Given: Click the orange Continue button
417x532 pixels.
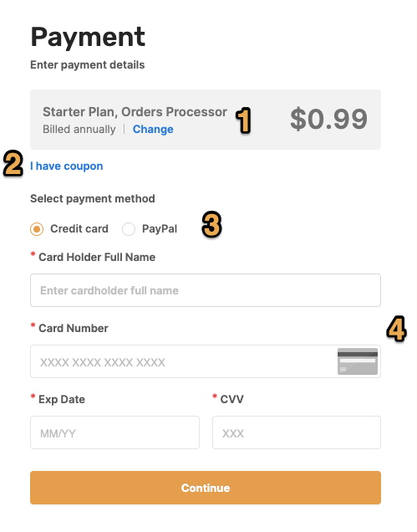Looking at the screenshot, I should point(206,488).
